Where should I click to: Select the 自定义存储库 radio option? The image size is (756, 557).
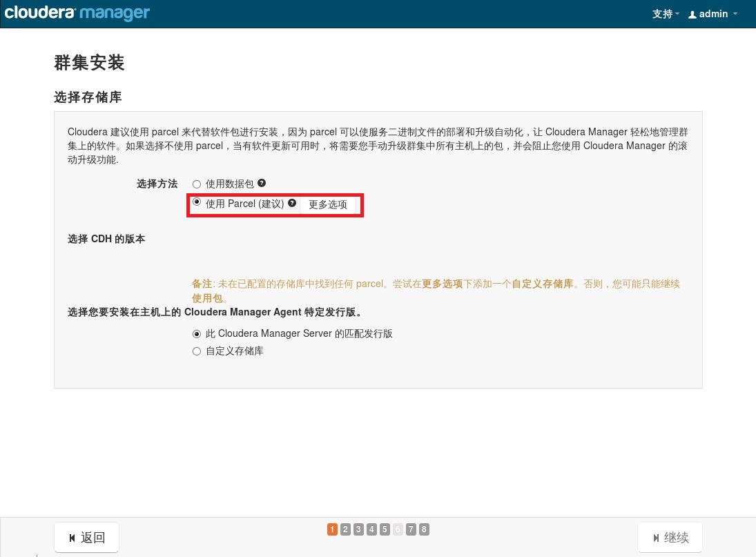pos(196,351)
